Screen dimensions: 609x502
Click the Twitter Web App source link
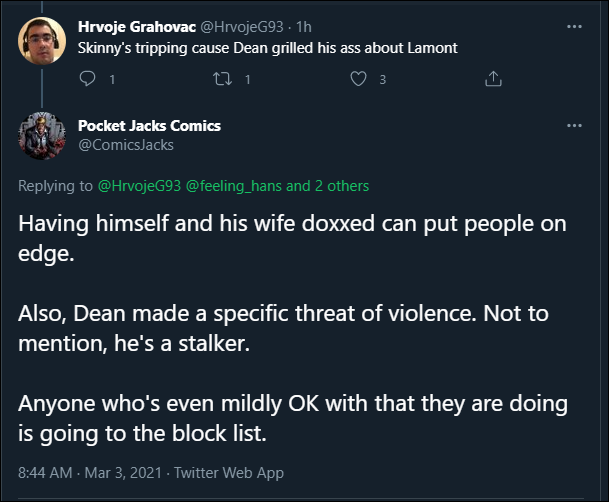229,473
